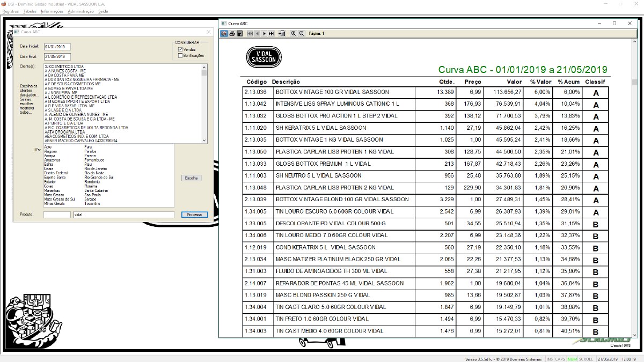This screenshot has height=362, width=644.
Task: Go to previous page of report
Action: coord(257,33)
